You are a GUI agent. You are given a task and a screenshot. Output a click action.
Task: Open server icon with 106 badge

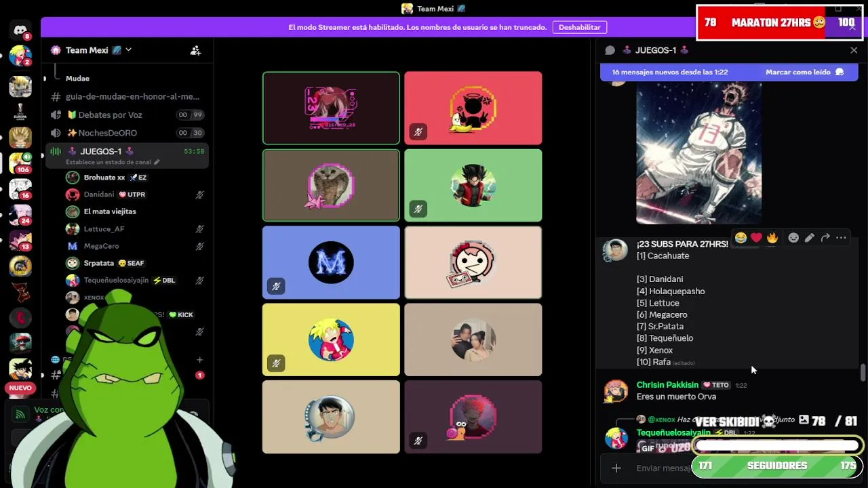pos(20,163)
